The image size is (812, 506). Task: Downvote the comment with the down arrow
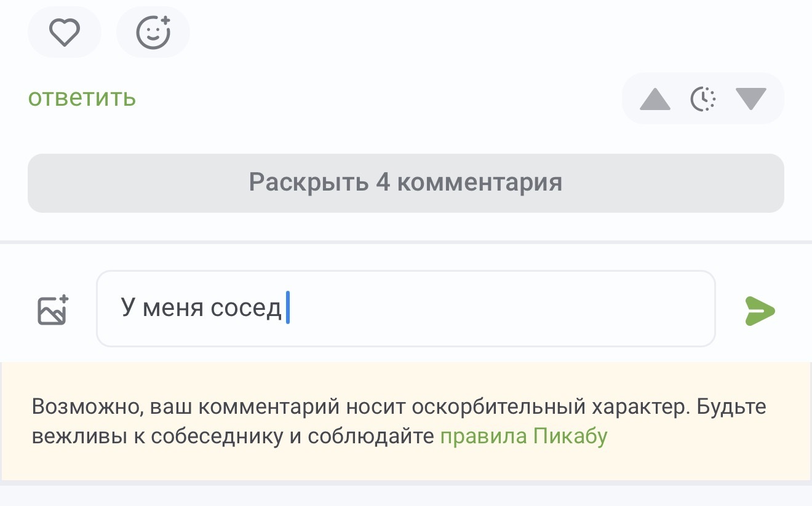(750, 99)
